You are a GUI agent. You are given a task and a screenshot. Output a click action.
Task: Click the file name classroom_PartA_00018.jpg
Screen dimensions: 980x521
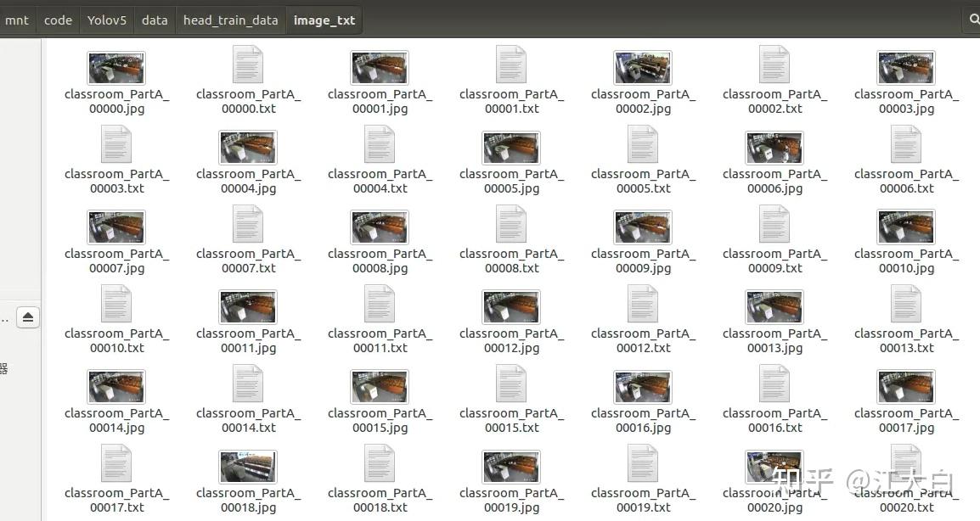tap(248, 500)
